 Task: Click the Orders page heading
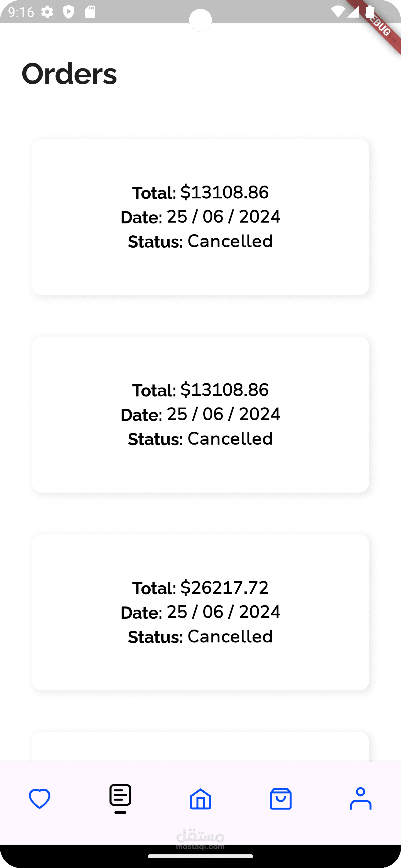(x=69, y=74)
